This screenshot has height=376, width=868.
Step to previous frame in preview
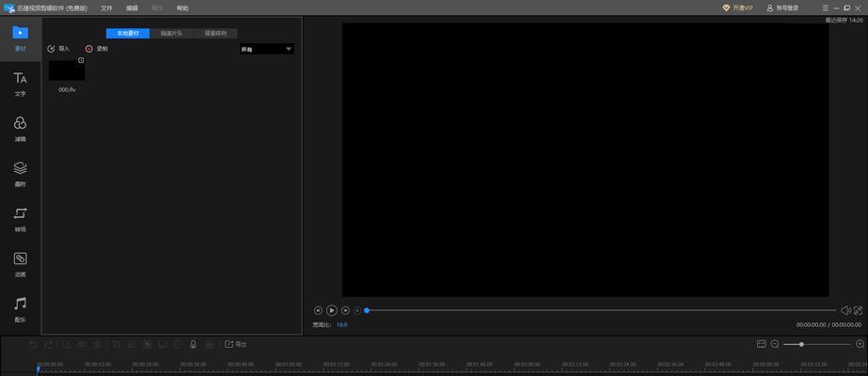coord(318,311)
